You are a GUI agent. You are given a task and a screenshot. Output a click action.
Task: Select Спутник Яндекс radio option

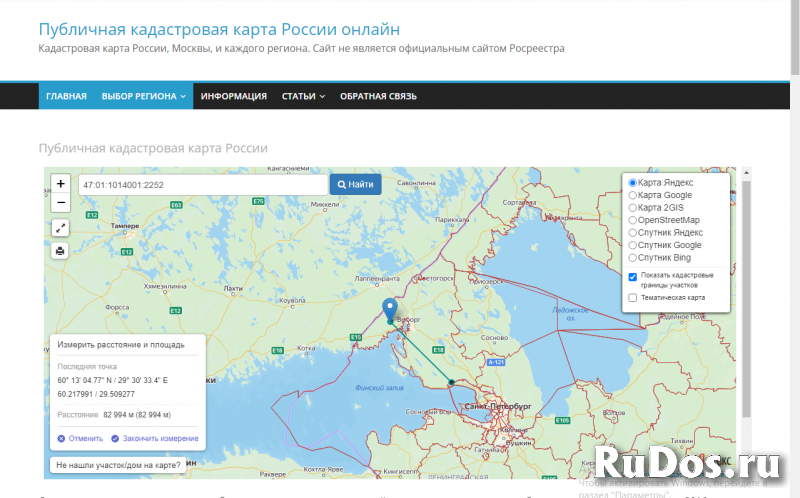[x=632, y=233]
